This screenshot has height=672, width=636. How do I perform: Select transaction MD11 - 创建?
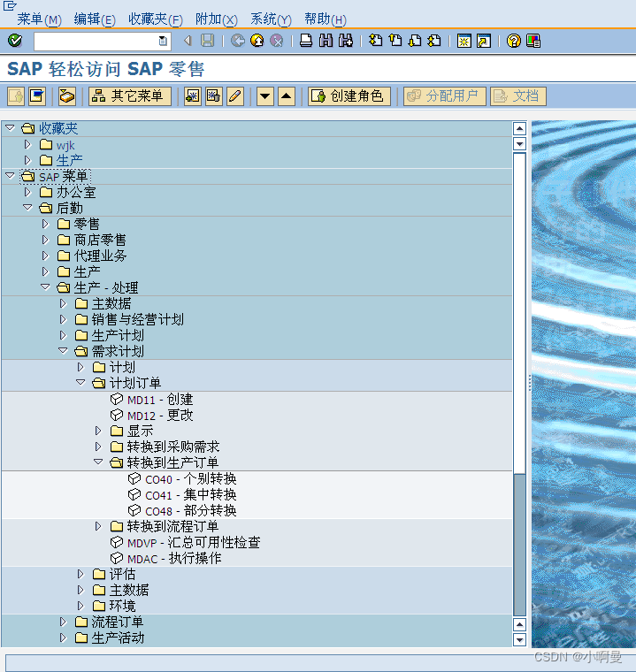click(160, 400)
